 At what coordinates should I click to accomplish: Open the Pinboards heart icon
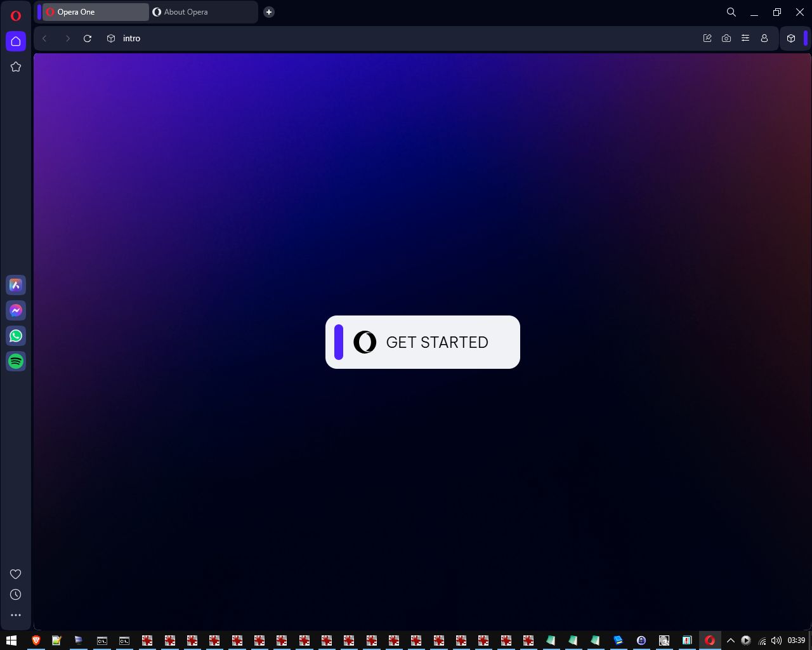coord(16,574)
